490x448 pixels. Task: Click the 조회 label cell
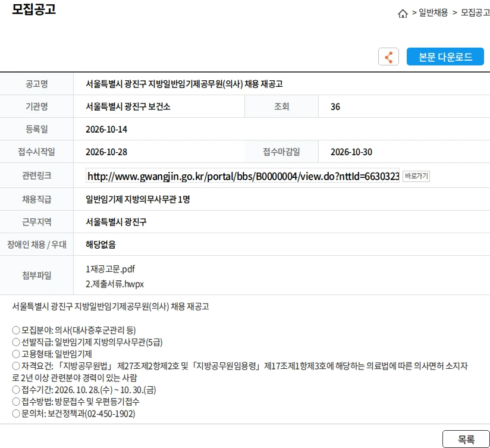pos(281,106)
